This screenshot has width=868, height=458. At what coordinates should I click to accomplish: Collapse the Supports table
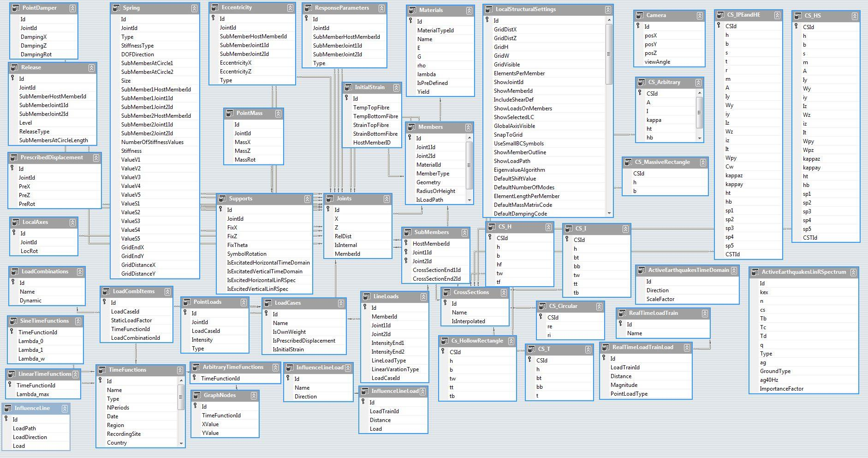coord(307,199)
